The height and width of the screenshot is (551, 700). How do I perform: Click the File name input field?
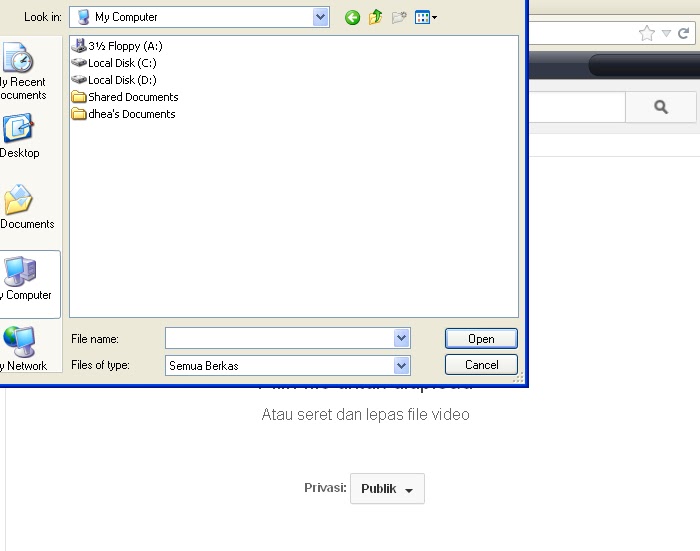click(x=280, y=338)
